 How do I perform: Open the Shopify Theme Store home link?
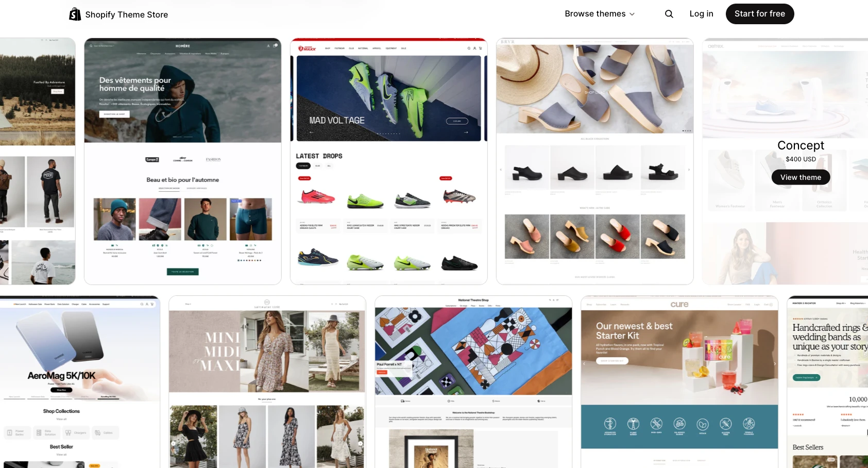(x=118, y=14)
